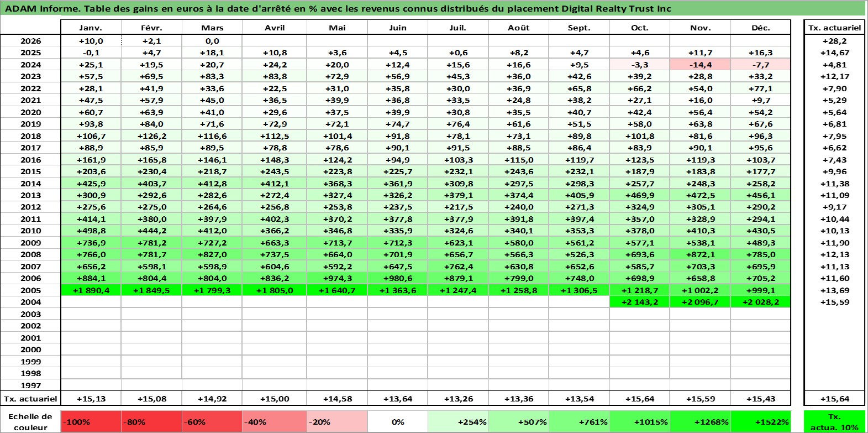Click the 'Févr.' column header
The image size is (868, 433).
coord(151,28)
